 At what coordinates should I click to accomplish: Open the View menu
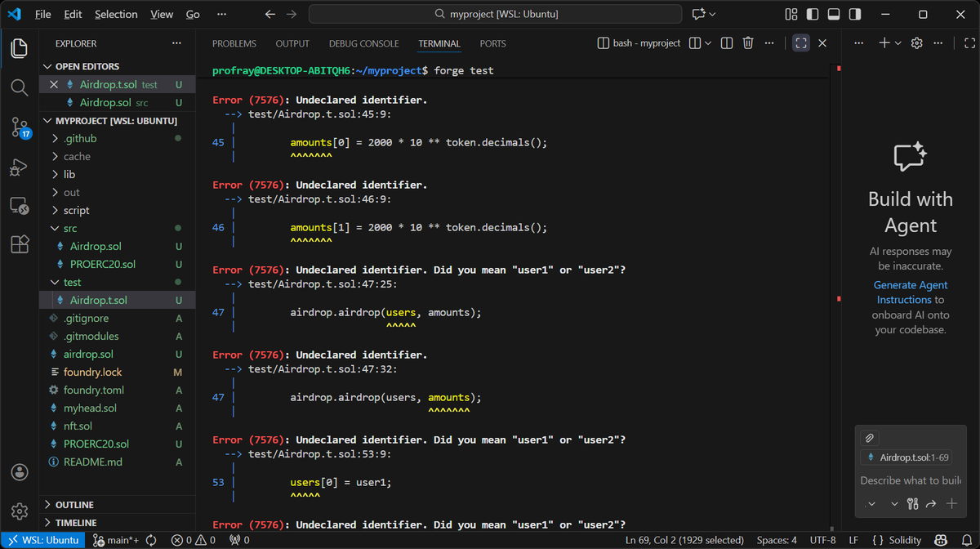pos(162,14)
